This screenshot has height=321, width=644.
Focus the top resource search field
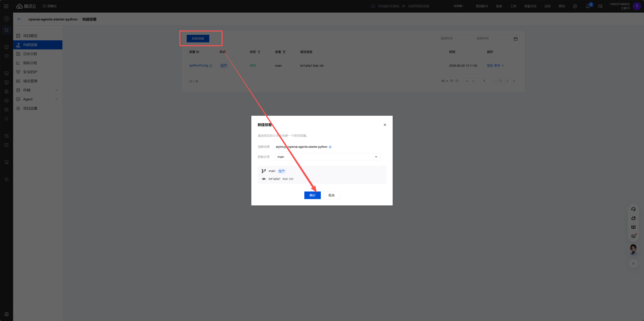point(403,6)
